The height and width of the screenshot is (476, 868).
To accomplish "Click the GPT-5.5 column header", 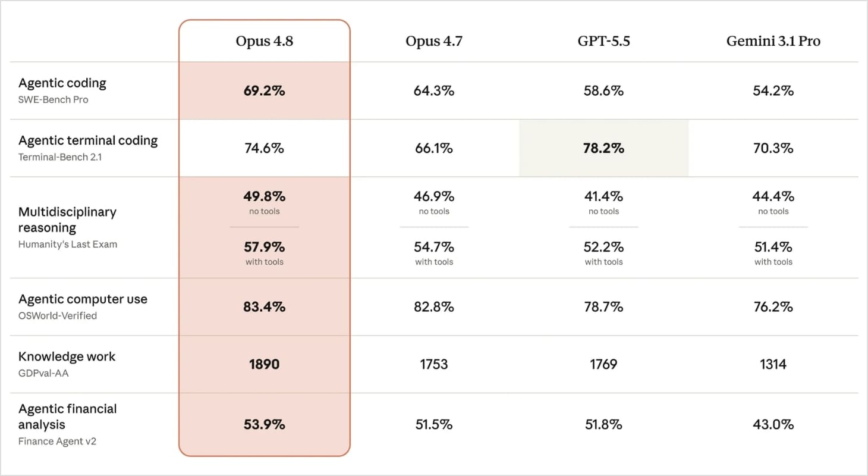I will click(x=603, y=41).
